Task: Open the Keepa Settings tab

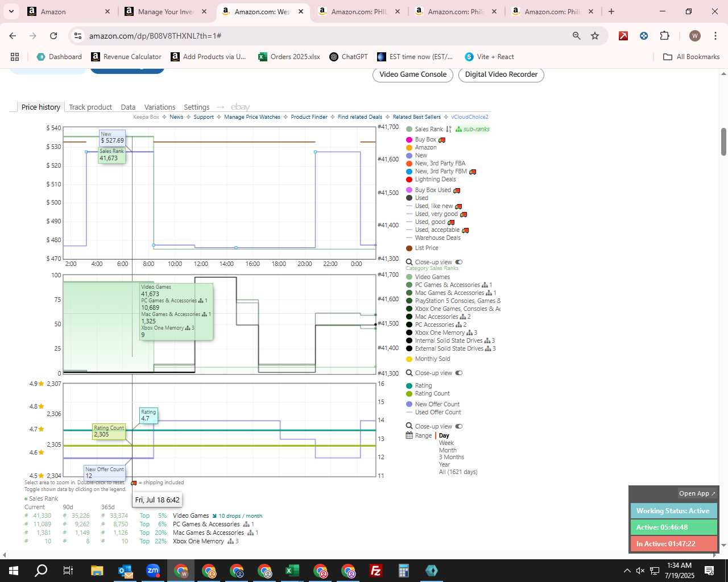Action: (x=197, y=107)
